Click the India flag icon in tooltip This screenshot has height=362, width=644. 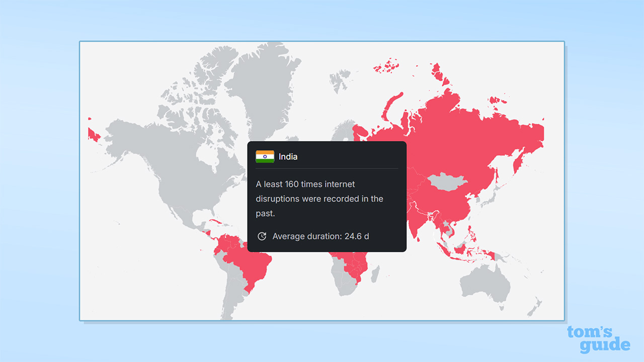[265, 157]
